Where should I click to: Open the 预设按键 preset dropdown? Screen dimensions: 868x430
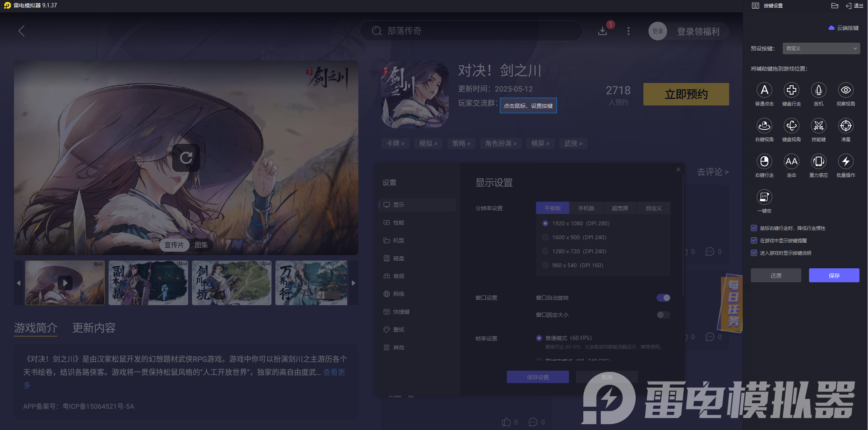click(821, 48)
